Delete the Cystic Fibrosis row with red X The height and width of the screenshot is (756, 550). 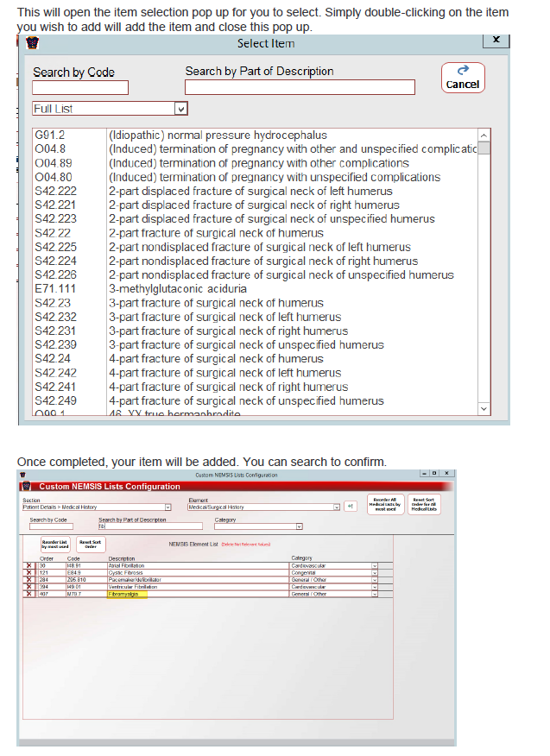29,573
